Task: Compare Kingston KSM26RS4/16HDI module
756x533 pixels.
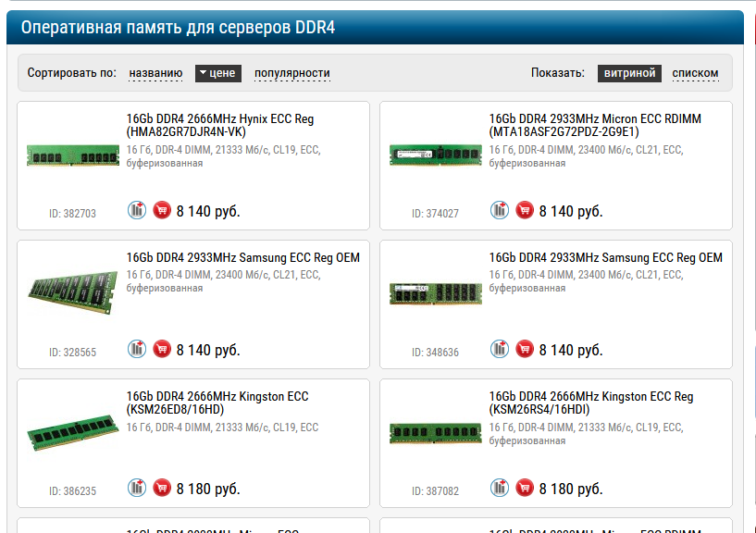Action: (x=500, y=489)
